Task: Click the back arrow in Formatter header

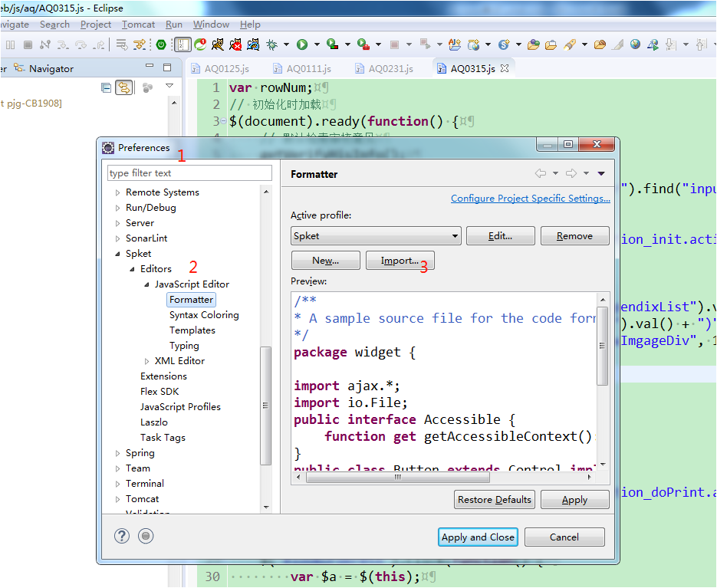Action: (x=541, y=173)
